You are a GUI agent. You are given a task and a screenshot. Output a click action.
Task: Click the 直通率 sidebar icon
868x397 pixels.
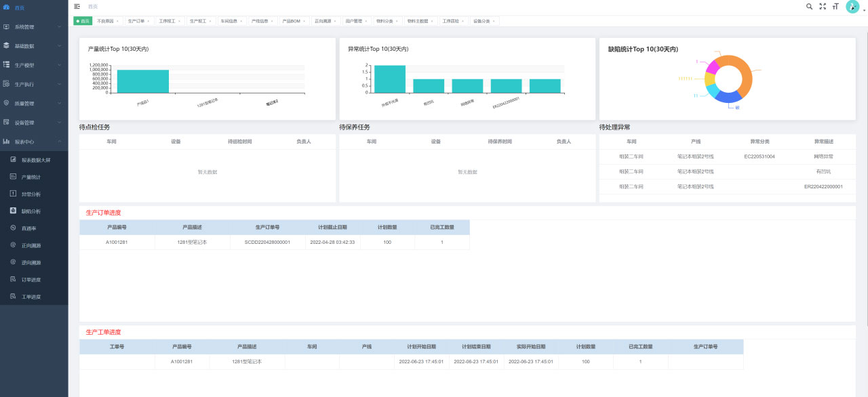13,228
